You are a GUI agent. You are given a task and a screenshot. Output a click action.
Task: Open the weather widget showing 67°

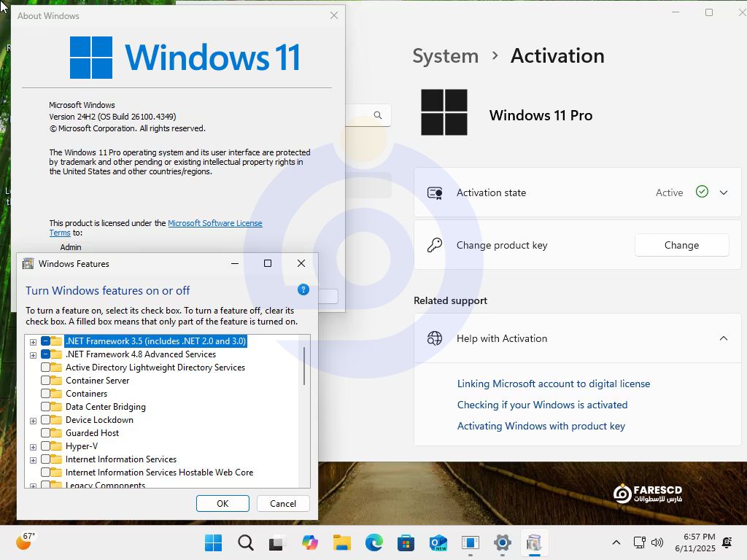tap(25, 541)
